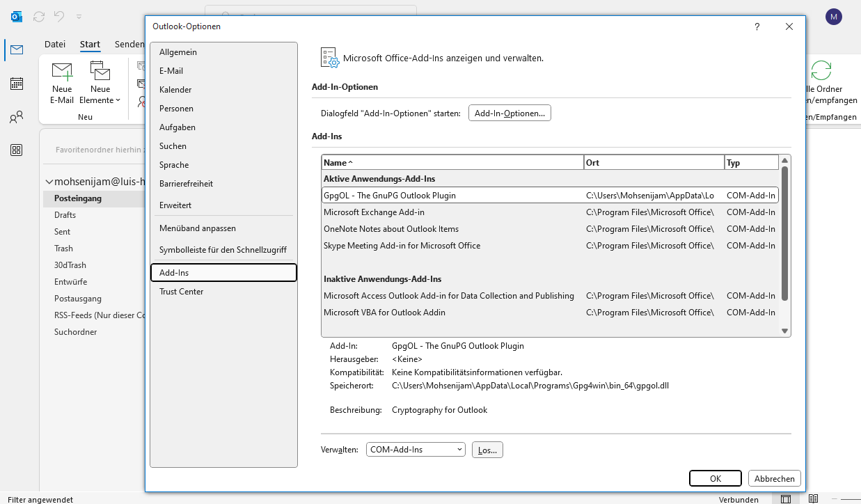Click the Neue Elemente icon

[x=100, y=72]
